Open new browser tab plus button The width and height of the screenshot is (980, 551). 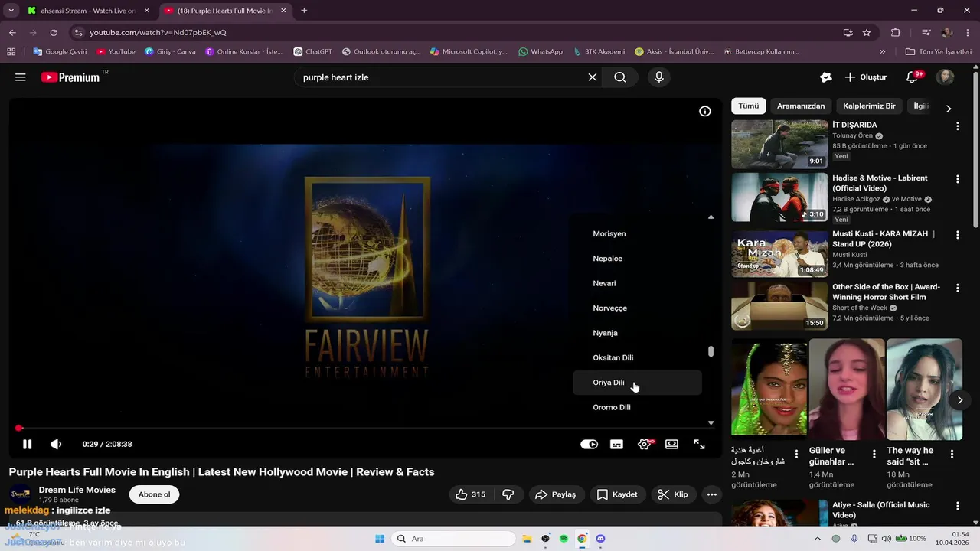304,11
